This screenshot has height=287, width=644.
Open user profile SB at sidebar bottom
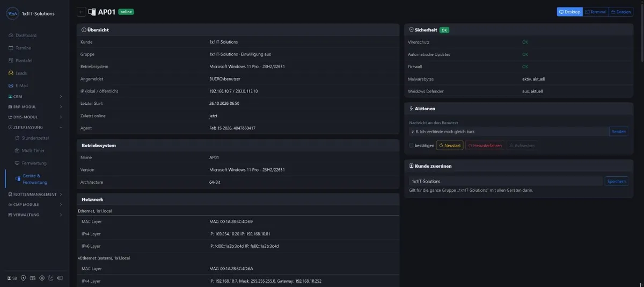click(x=12, y=278)
